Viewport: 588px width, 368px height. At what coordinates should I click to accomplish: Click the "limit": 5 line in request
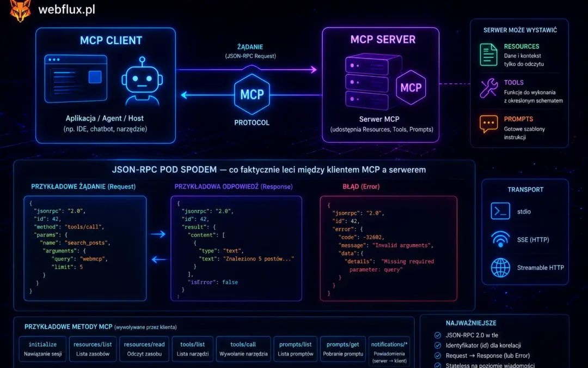[67, 267]
